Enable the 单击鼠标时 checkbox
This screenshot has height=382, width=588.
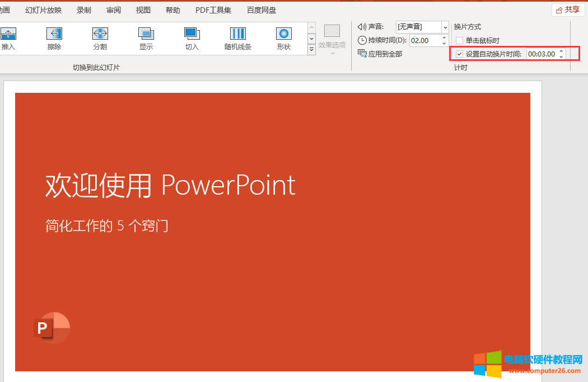[460, 41]
